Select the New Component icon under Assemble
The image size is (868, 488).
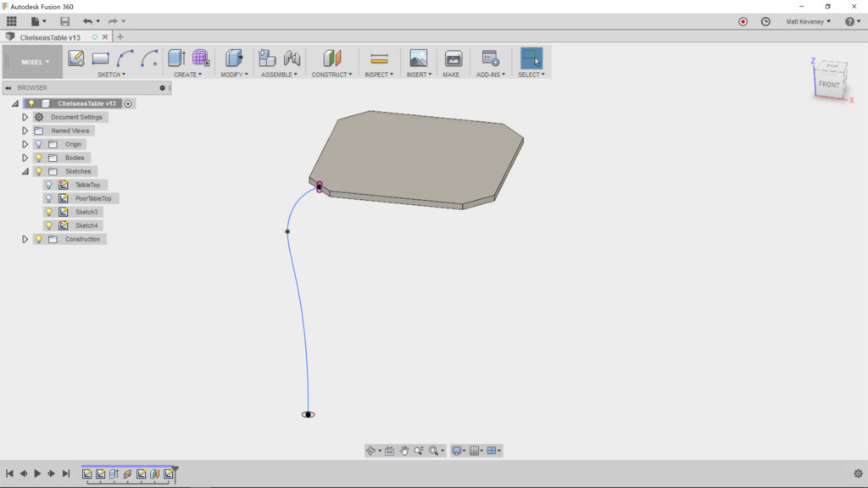[265, 56]
